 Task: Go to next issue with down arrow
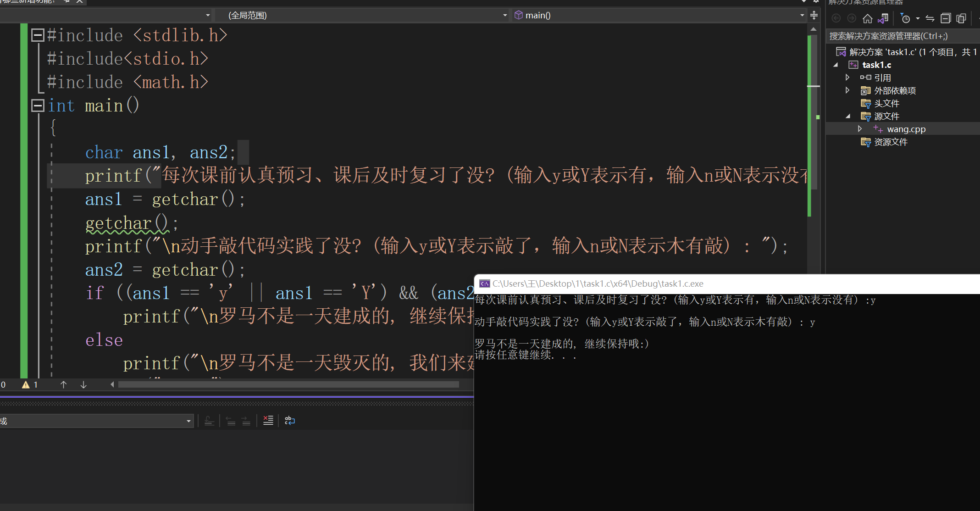(83, 385)
